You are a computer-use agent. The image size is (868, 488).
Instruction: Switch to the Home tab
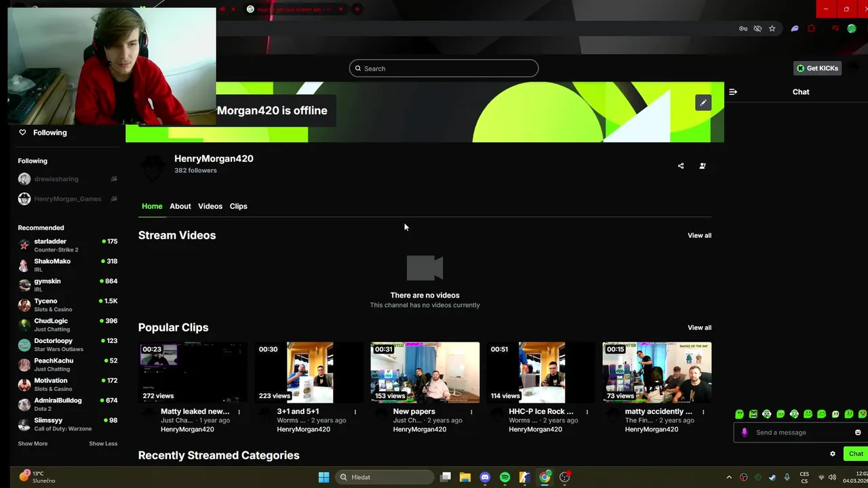[x=152, y=206]
